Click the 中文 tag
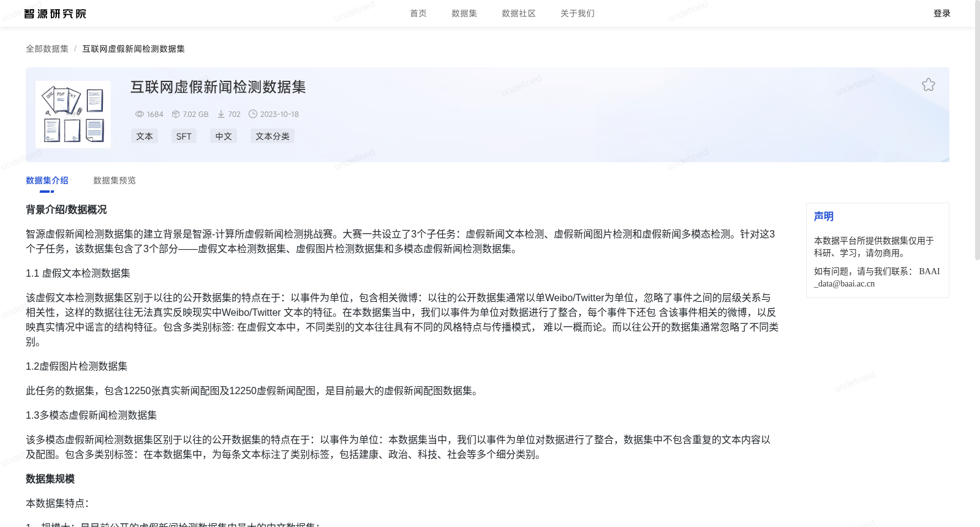The image size is (980, 527). 224,136
